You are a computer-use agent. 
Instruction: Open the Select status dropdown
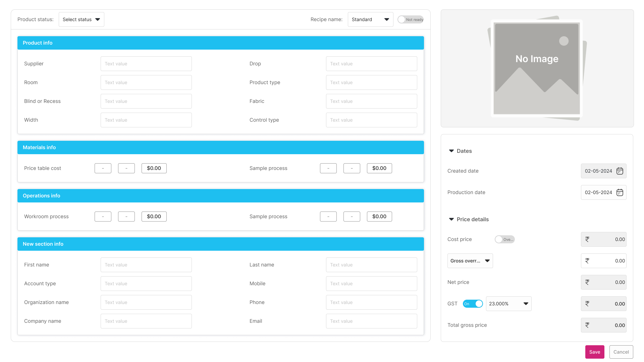tap(81, 19)
